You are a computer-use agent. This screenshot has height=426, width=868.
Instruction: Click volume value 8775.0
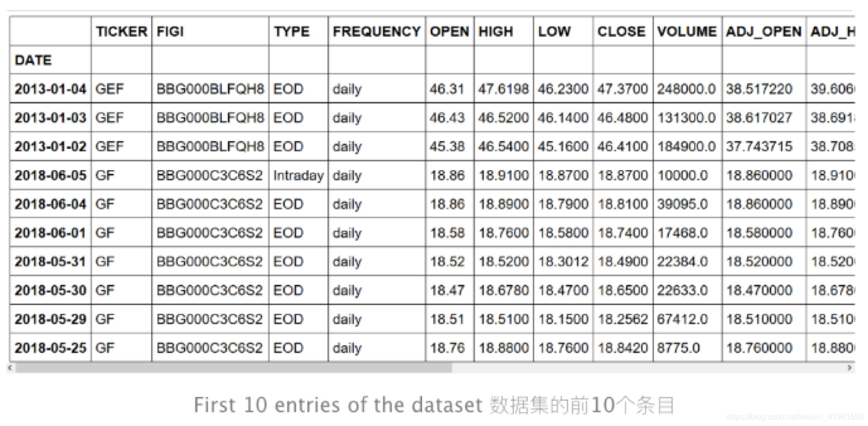click(x=679, y=348)
